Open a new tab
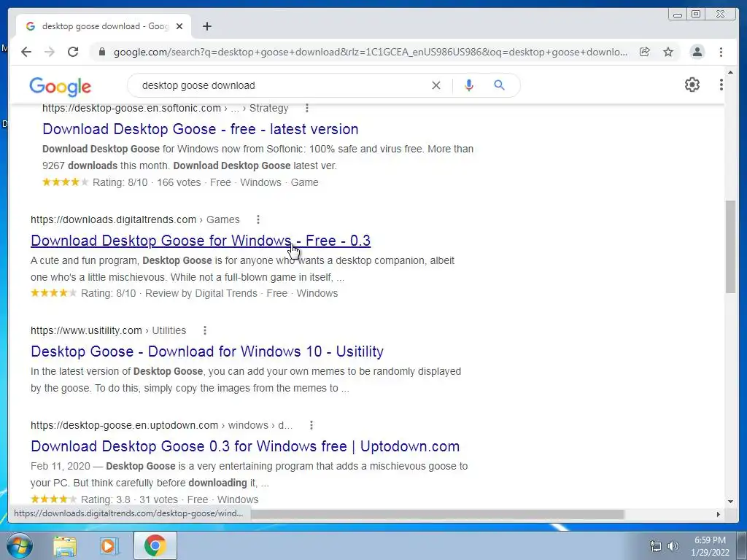 [x=206, y=26]
